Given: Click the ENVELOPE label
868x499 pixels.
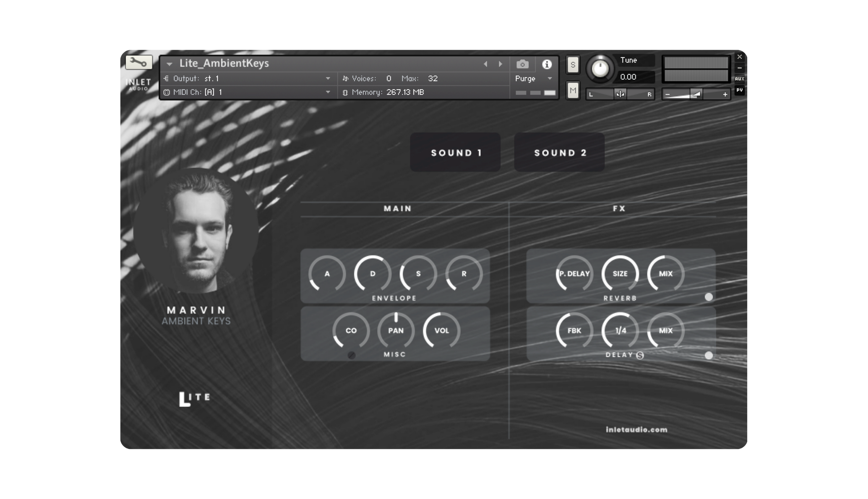Looking at the screenshot, I should (394, 298).
